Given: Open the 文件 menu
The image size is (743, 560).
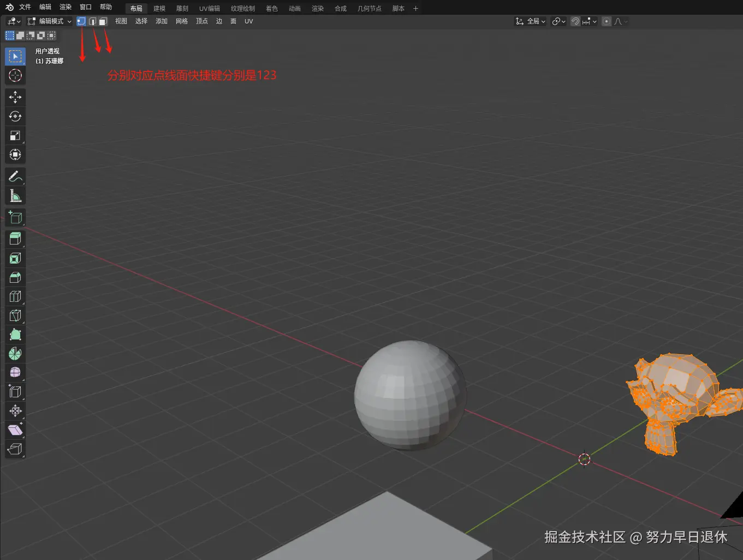Looking at the screenshot, I should click(x=25, y=7).
